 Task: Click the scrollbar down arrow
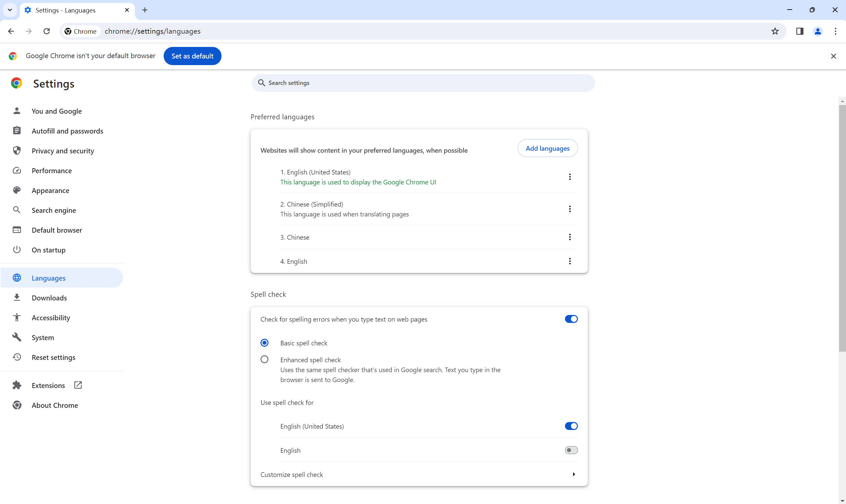pyautogui.click(x=842, y=501)
